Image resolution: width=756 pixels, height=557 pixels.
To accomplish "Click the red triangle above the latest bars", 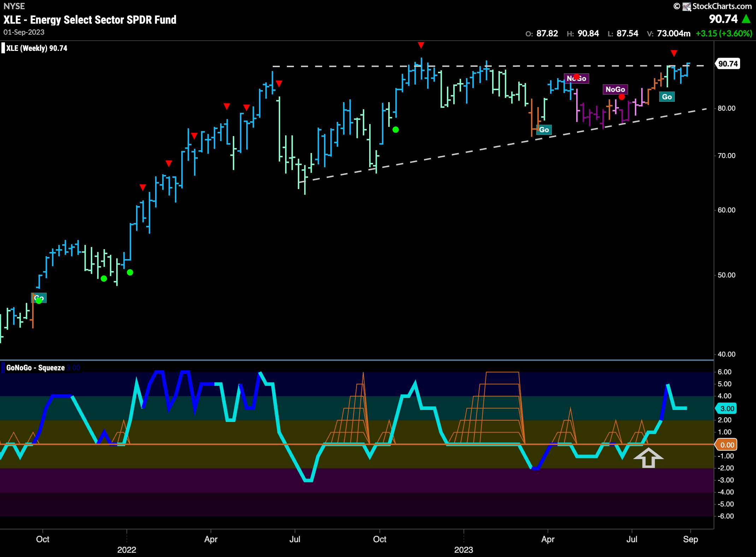I will 674,53.
